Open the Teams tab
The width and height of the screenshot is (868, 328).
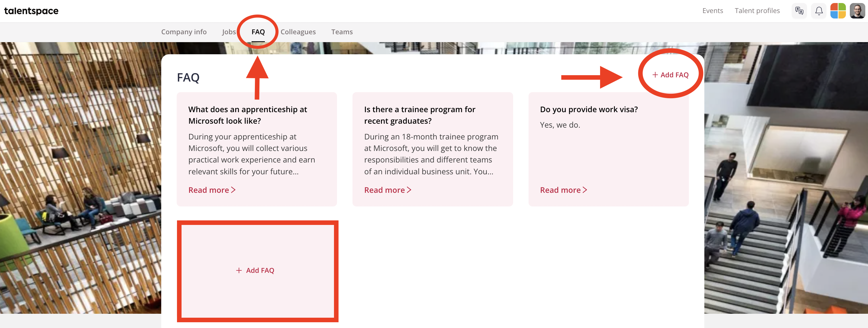click(342, 32)
